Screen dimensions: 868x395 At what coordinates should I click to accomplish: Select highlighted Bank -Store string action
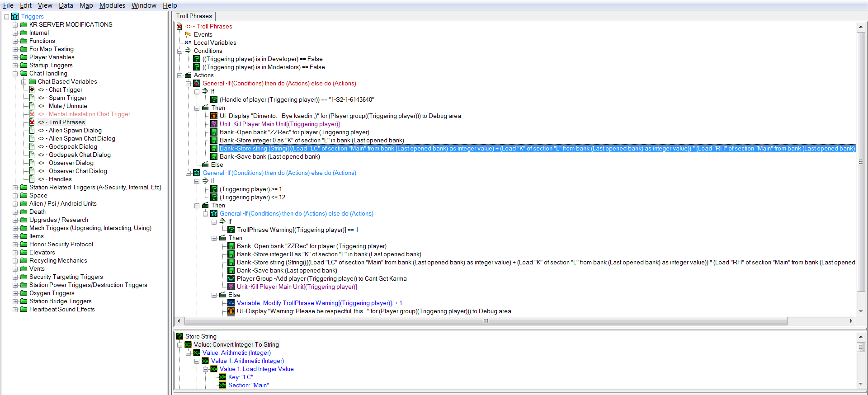point(537,148)
